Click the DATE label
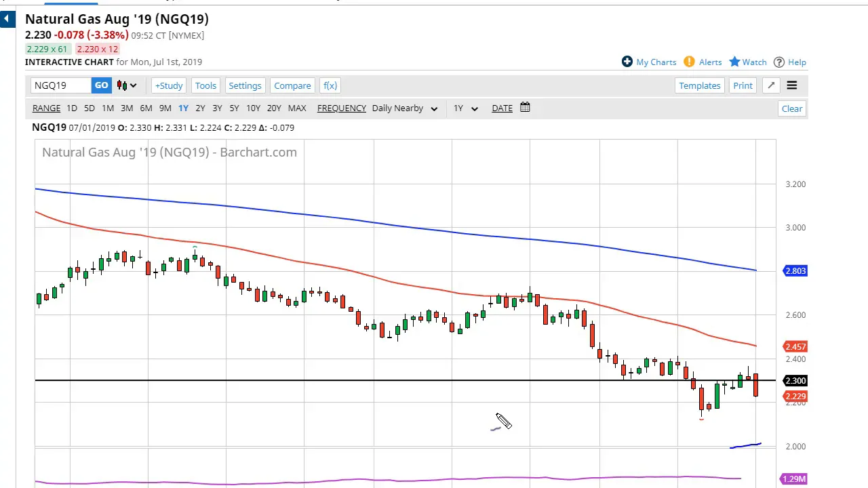 pyautogui.click(x=502, y=108)
